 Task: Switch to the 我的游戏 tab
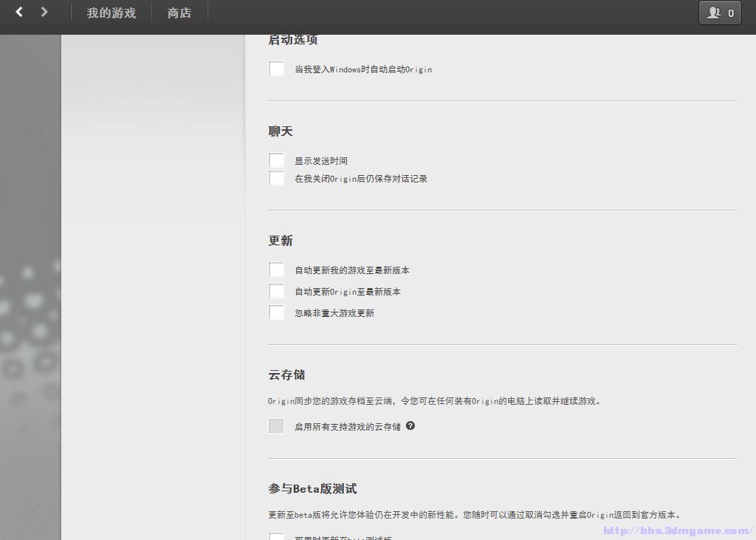[x=111, y=13]
